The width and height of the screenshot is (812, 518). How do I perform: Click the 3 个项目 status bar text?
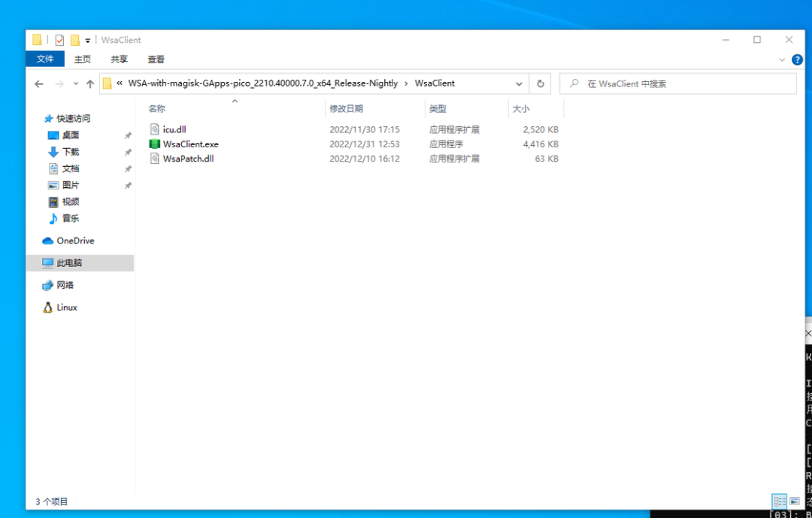[51, 501]
